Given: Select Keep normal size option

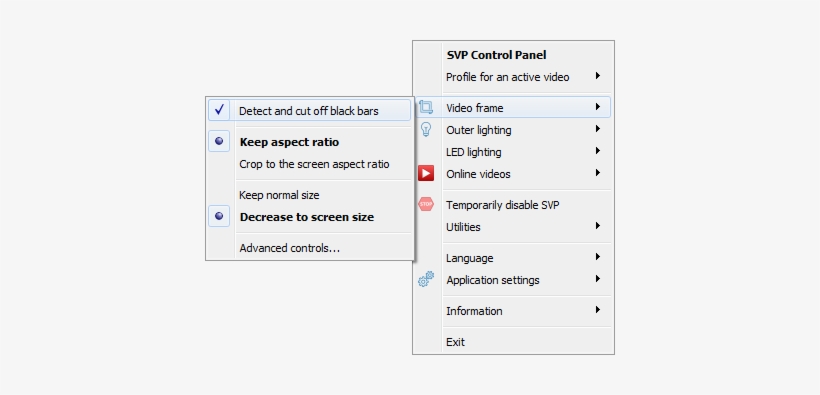Looking at the screenshot, I should (x=279, y=195).
